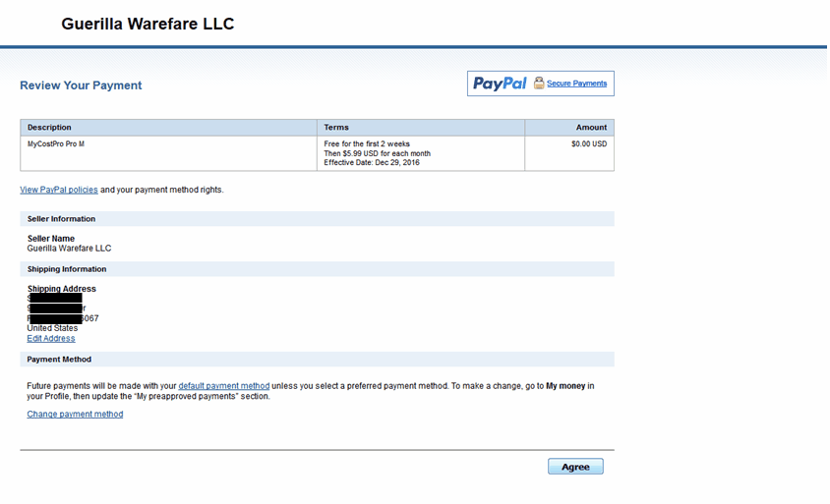Select the $0.00 USD amount cell
The height and width of the screenshot is (504, 830).
(x=569, y=153)
